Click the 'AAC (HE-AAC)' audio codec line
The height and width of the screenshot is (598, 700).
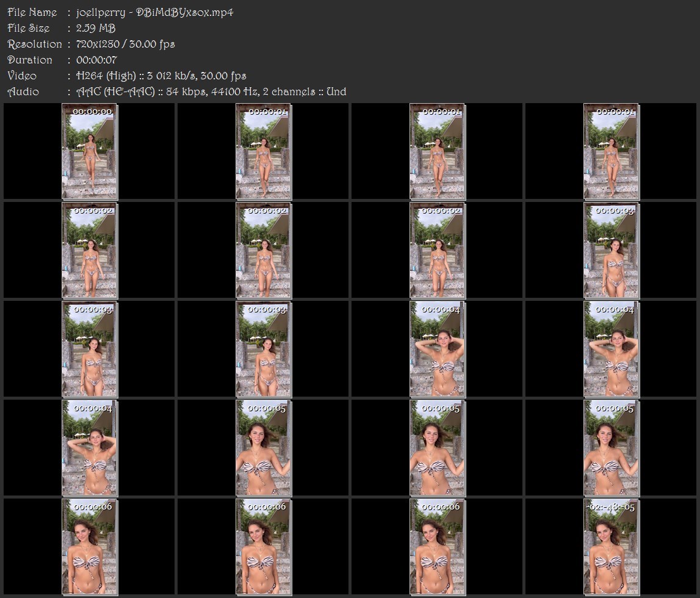211,92
